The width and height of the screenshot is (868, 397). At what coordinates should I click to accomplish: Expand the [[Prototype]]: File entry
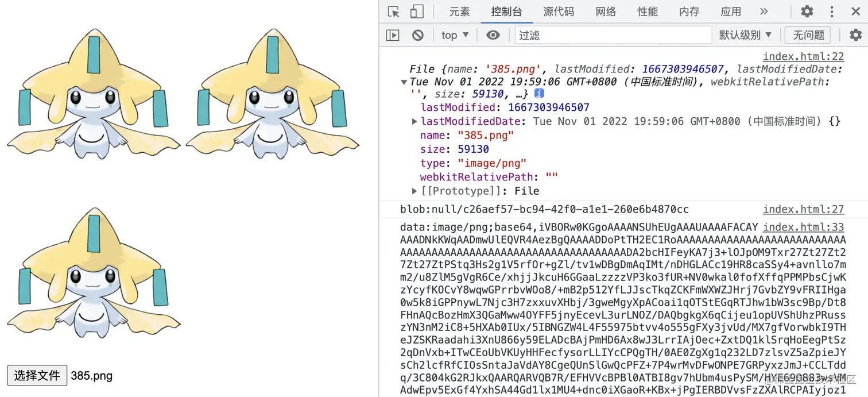[415, 191]
